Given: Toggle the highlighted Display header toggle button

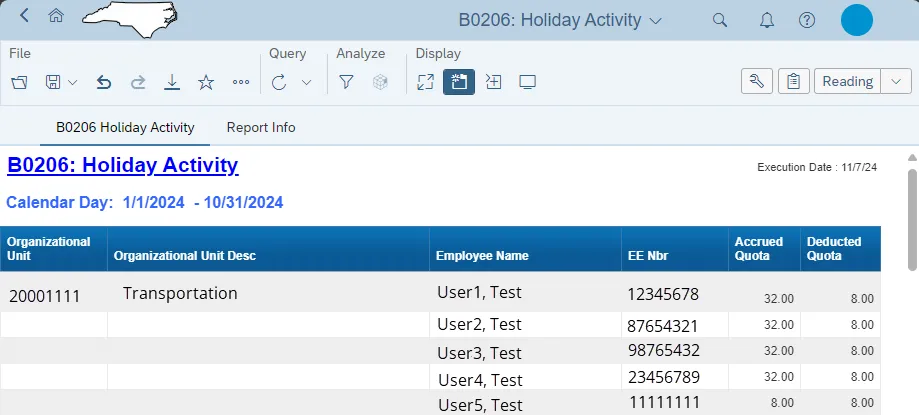Looking at the screenshot, I should (459, 82).
